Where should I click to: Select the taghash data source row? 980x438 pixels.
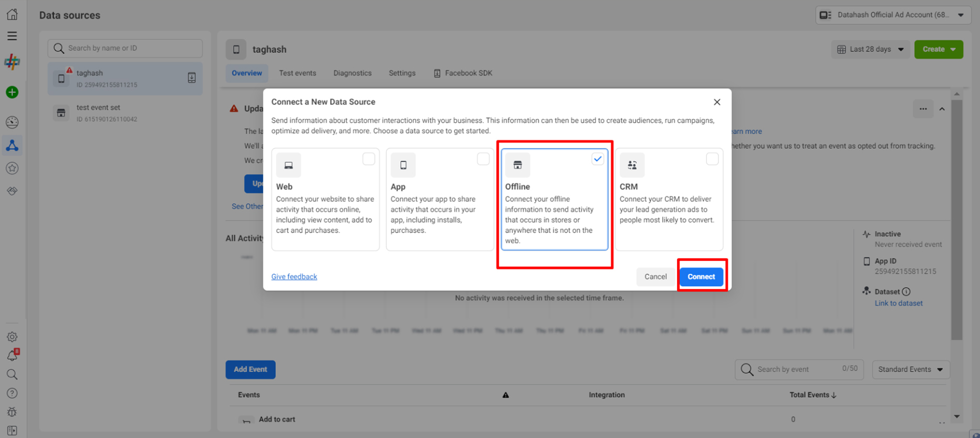coord(125,78)
